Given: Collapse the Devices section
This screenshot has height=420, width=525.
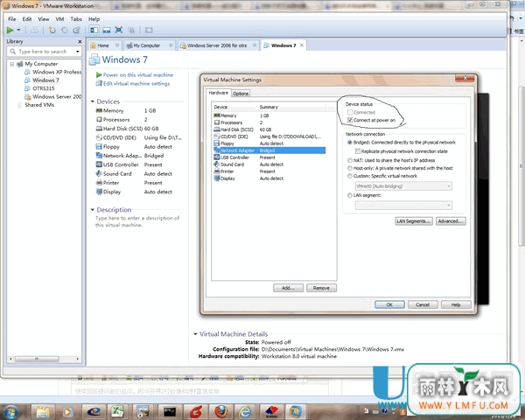Looking at the screenshot, I should 93,101.
